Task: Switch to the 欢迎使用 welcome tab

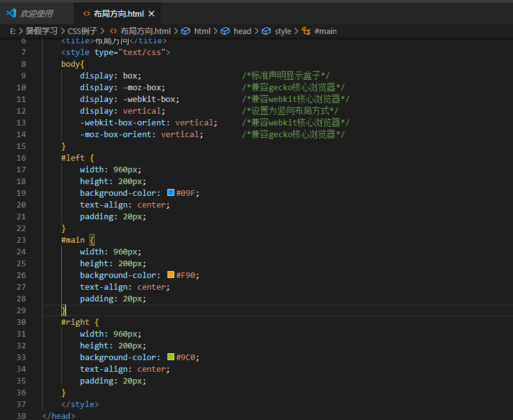Action: (x=36, y=14)
